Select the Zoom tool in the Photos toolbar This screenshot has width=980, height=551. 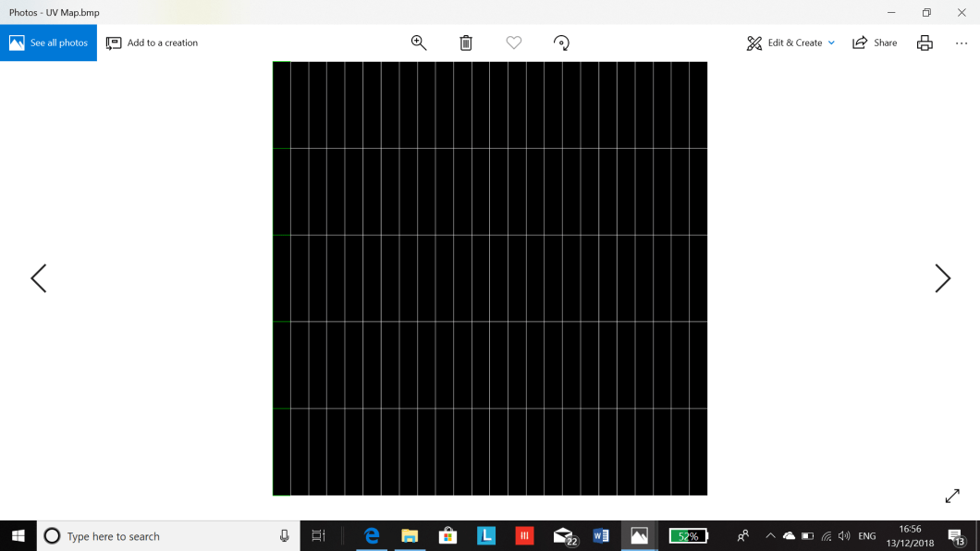click(x=418, y=43)
